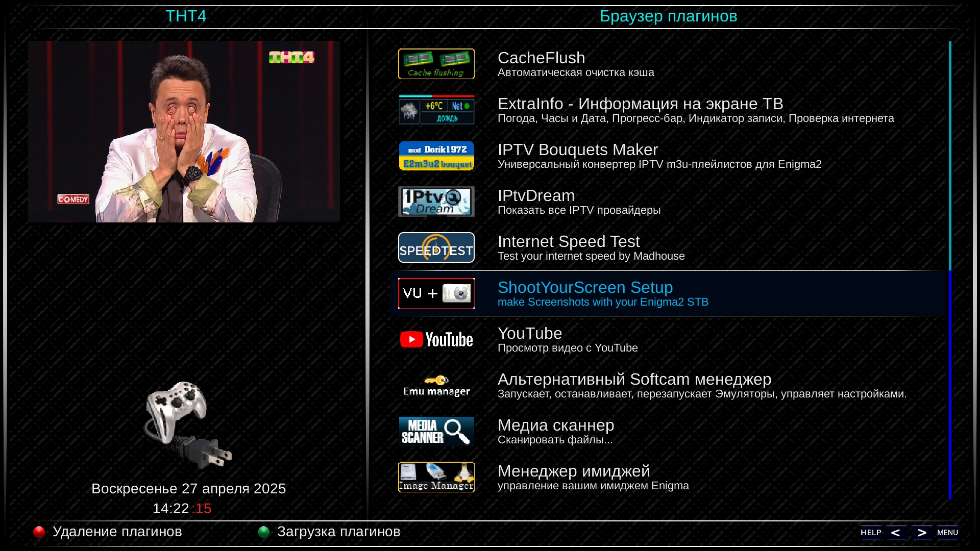Image resolution: width=980 pixels, height=551 pixels.
Task: Select the IPtvDream title
Action: click(x=536, y=195)
